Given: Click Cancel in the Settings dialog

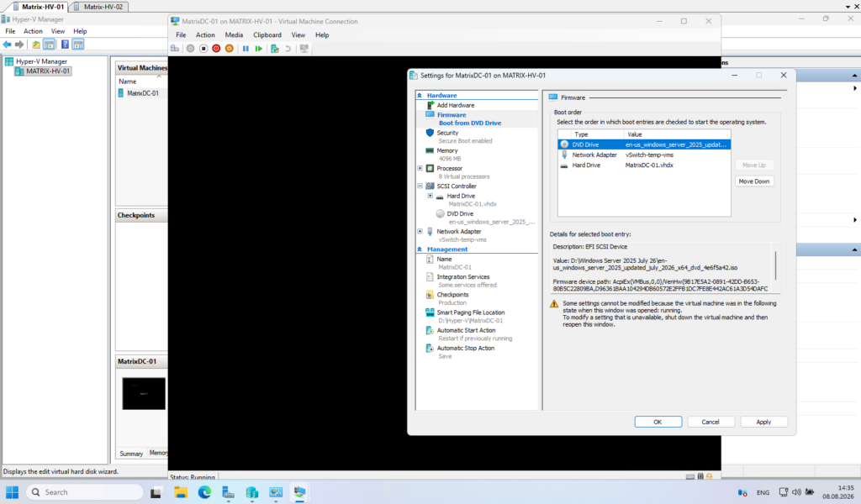Looking at the screenshot, I should click(710, 422).
